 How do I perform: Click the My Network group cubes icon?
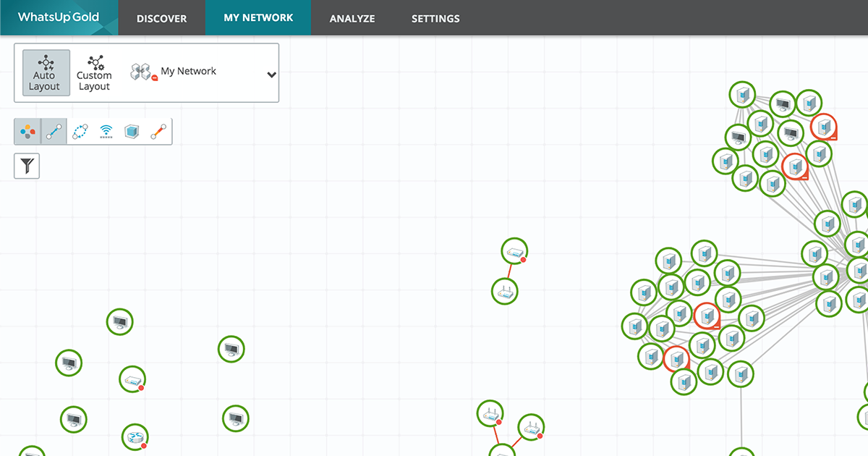coord(142,72)
